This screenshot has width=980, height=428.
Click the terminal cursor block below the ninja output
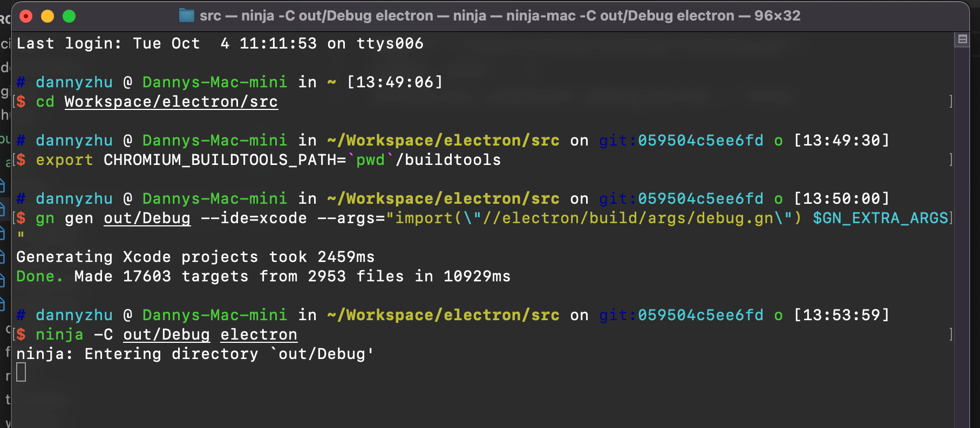pyautogui.click(x=21, y=372)
